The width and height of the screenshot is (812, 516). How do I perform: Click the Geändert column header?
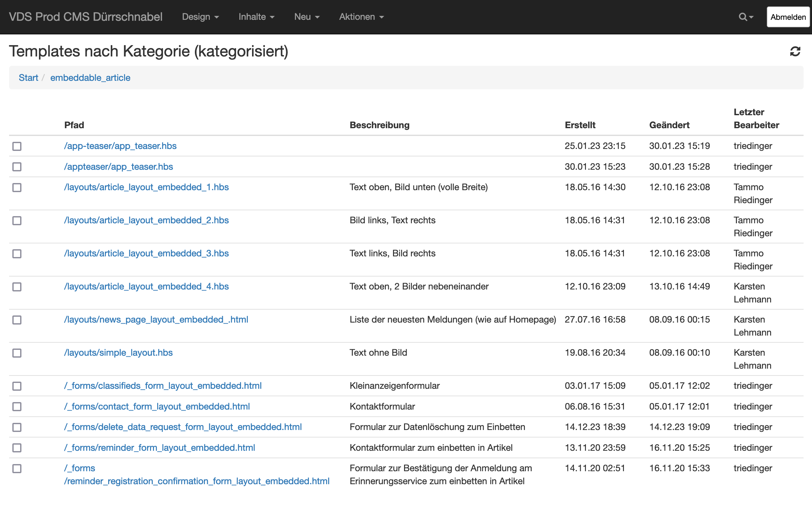click(669, 125)
